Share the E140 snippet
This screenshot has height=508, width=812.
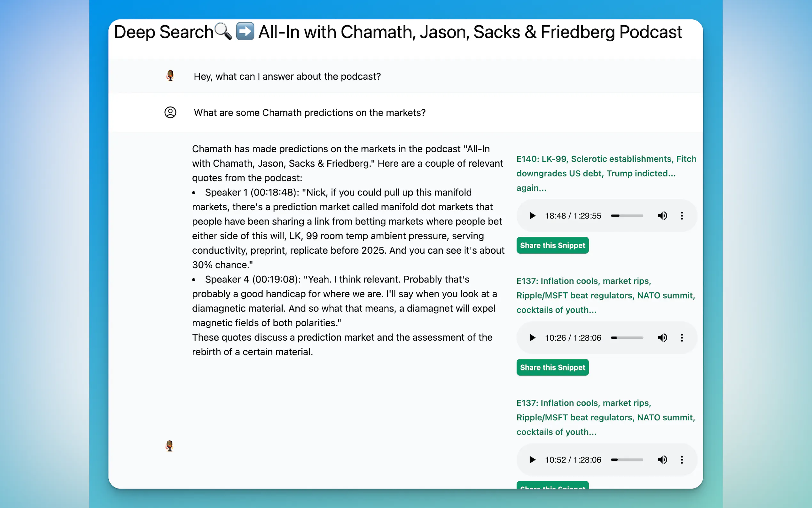pyautogui.click(x=552, y=246)
